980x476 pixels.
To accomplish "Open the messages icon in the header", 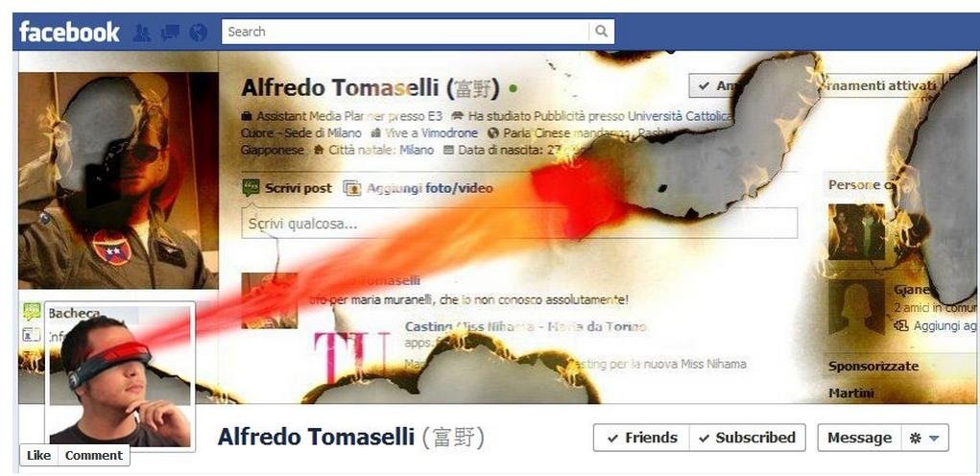I will [170, 32].
